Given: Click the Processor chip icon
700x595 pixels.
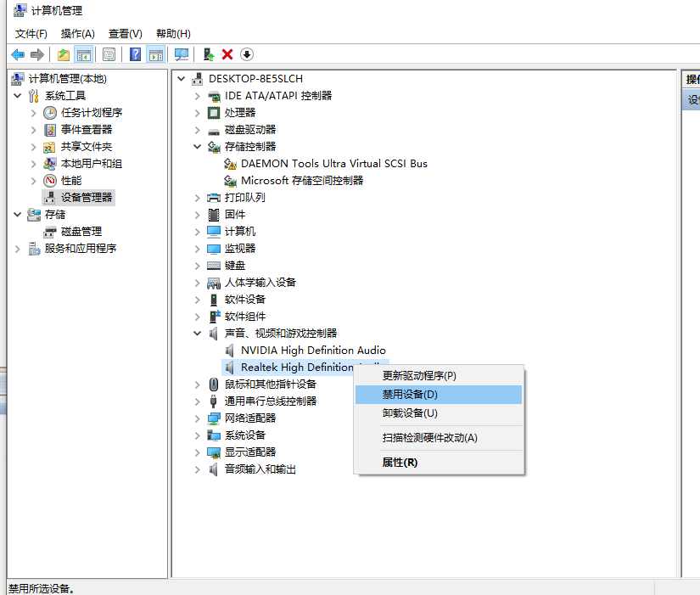Looking at the screenshot, I should tap(214, 113).
